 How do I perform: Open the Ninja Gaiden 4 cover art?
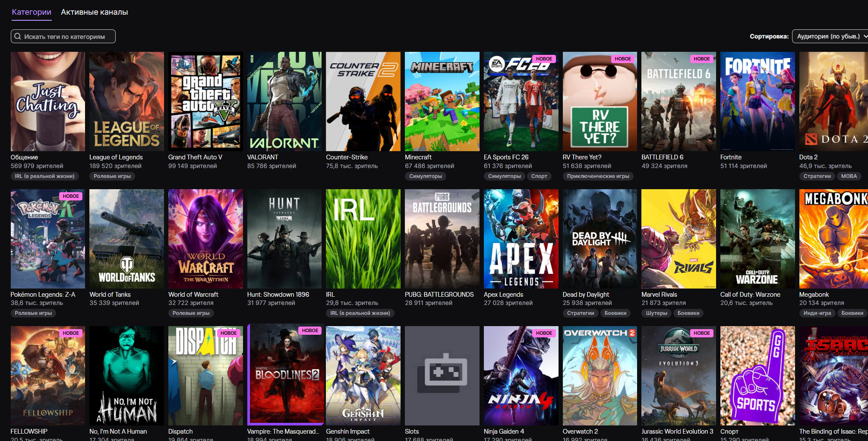(521, 376)
